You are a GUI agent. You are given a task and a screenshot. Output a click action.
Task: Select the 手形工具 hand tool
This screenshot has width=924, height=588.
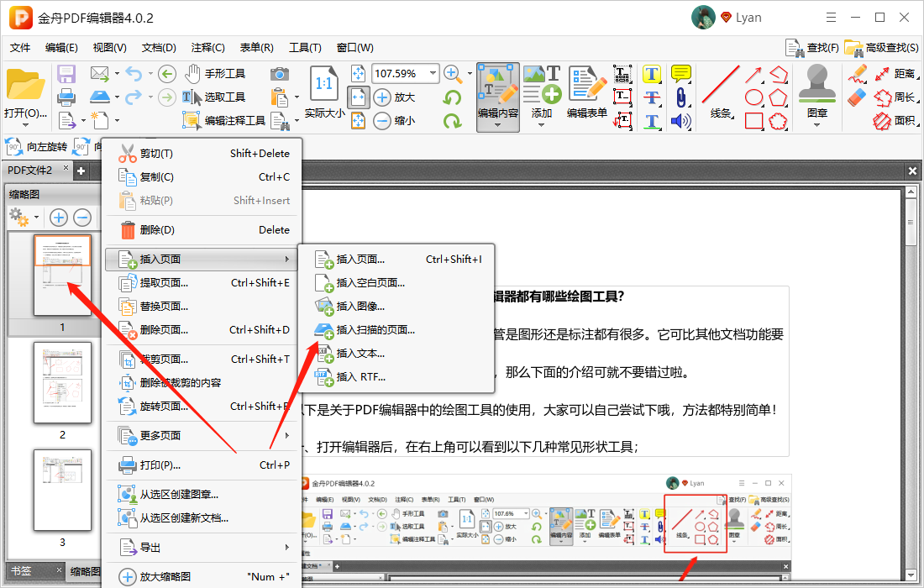214,74
